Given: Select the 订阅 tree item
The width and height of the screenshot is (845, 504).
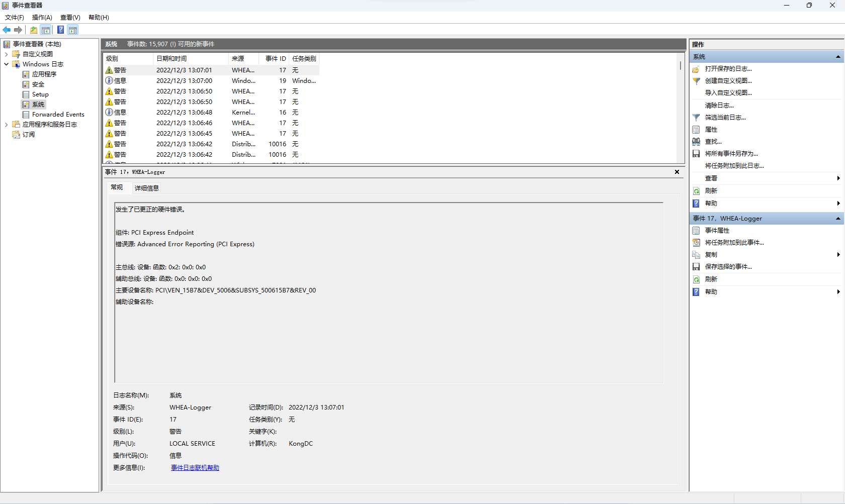Looking at the screenshot, I should (29, 135).
